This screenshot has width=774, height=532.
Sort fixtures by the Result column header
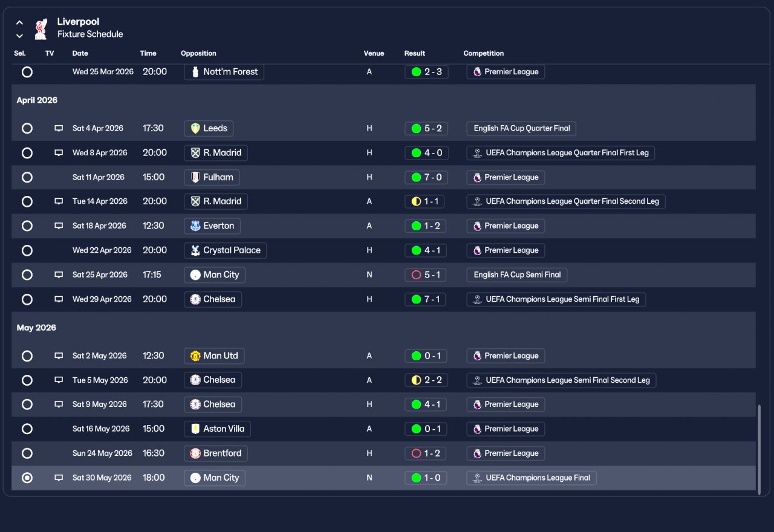point(415,53)
